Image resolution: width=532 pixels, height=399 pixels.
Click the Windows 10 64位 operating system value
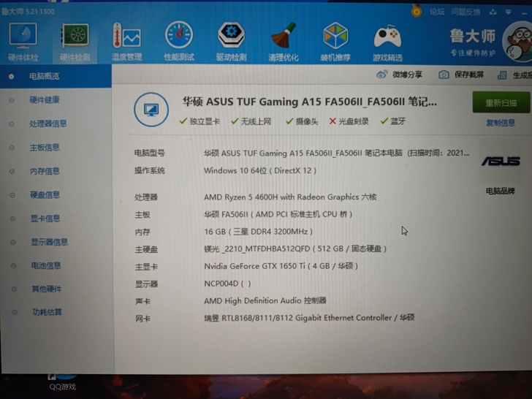pos(260,171)
